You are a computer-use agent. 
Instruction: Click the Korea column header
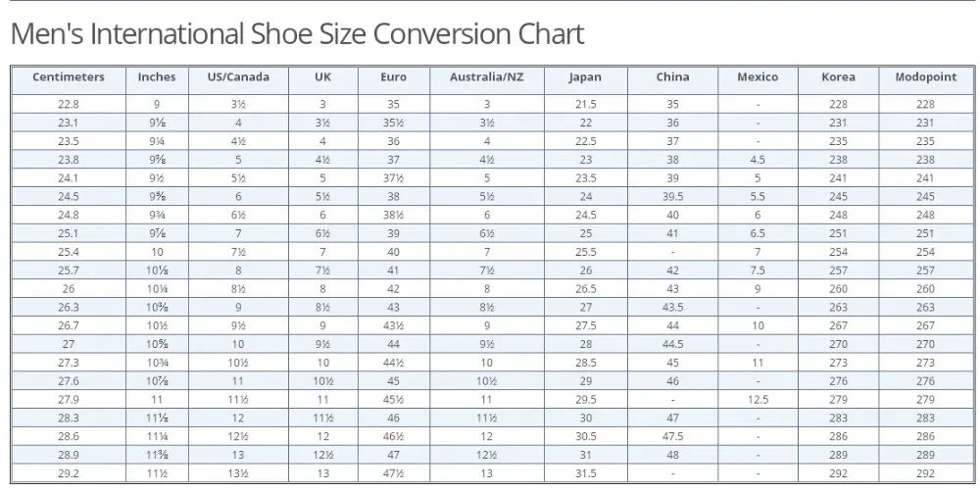coord(838,77)
